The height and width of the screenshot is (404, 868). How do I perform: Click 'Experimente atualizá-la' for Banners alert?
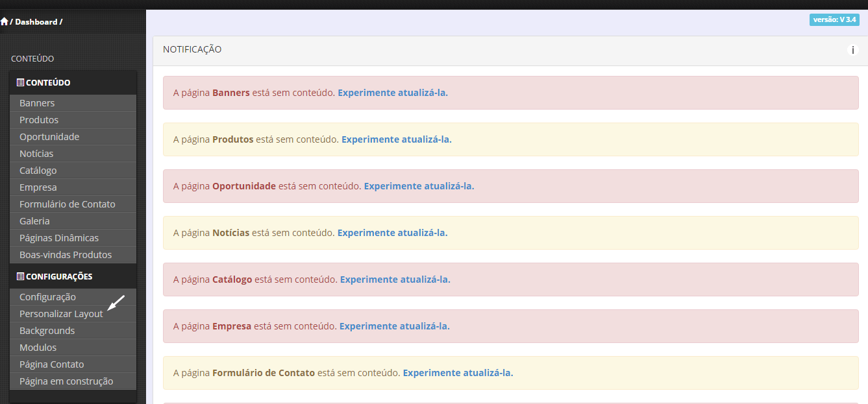click(x=392, y=93)
